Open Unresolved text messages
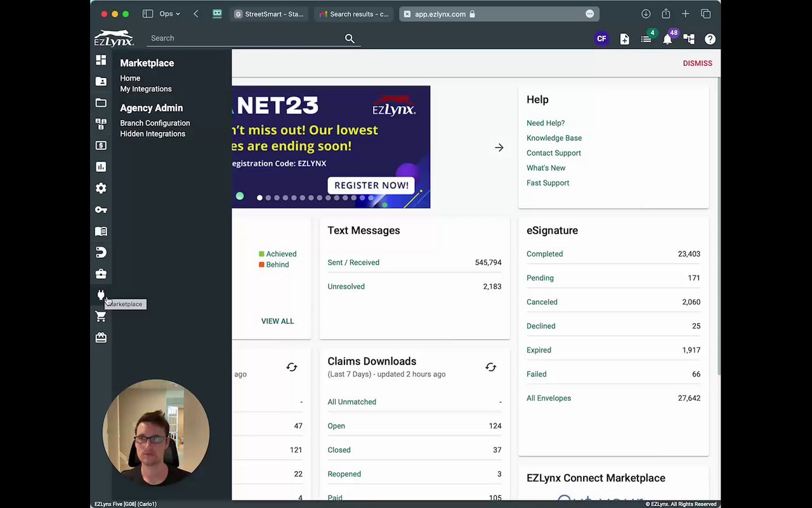Viewport: 812px width, 508px height. point(346,287)
